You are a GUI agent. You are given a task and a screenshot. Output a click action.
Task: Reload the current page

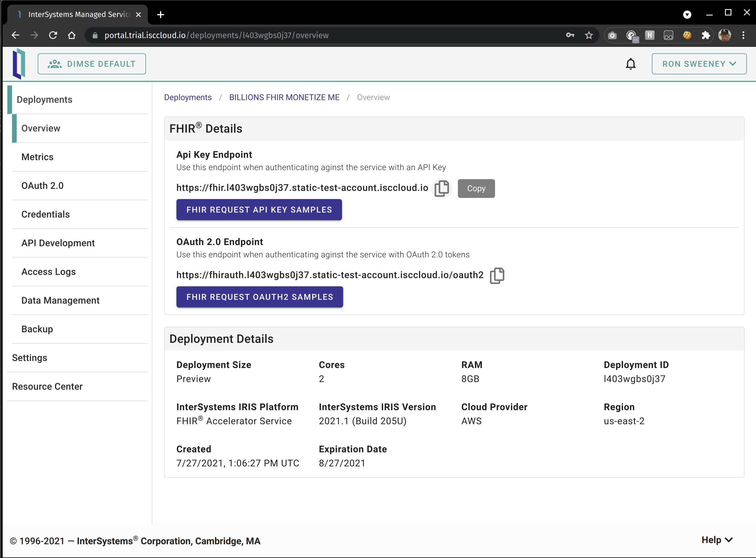click(53, 35)
